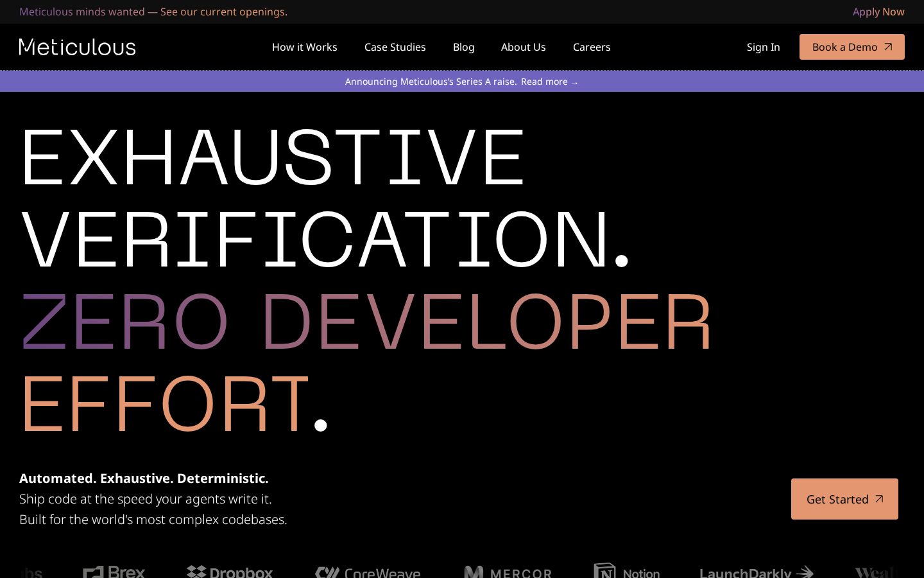Click the LaunchDarkly logo
The height and width of the screenshot is (578, 924).
(757, 572)
